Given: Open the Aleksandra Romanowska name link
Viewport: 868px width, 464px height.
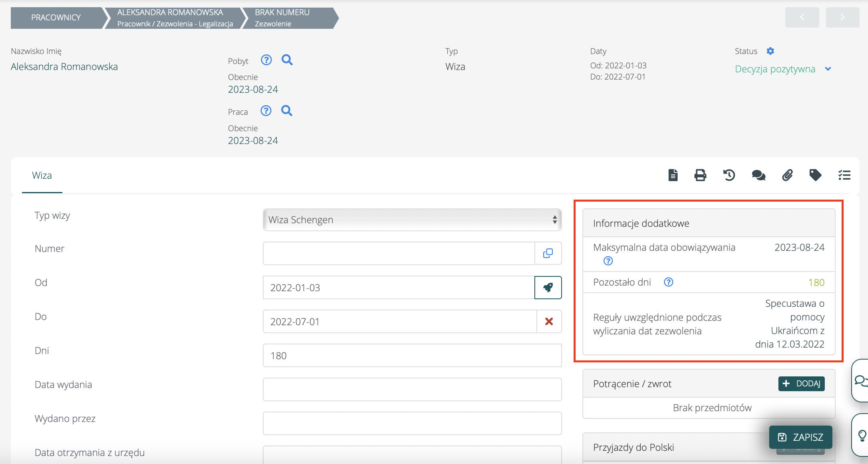Looking at the screenshot, I should click(x=64, y=67).
